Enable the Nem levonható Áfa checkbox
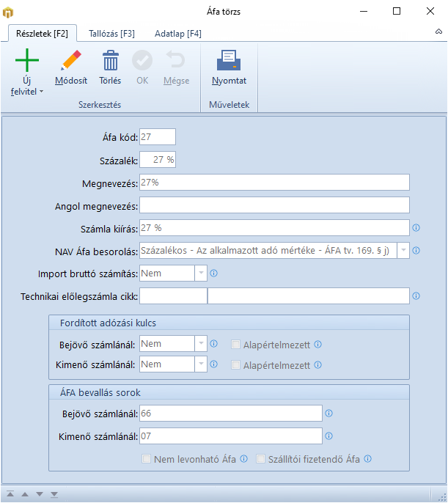The width and height of the screenshot is (448, 503). tap(147, 459)
